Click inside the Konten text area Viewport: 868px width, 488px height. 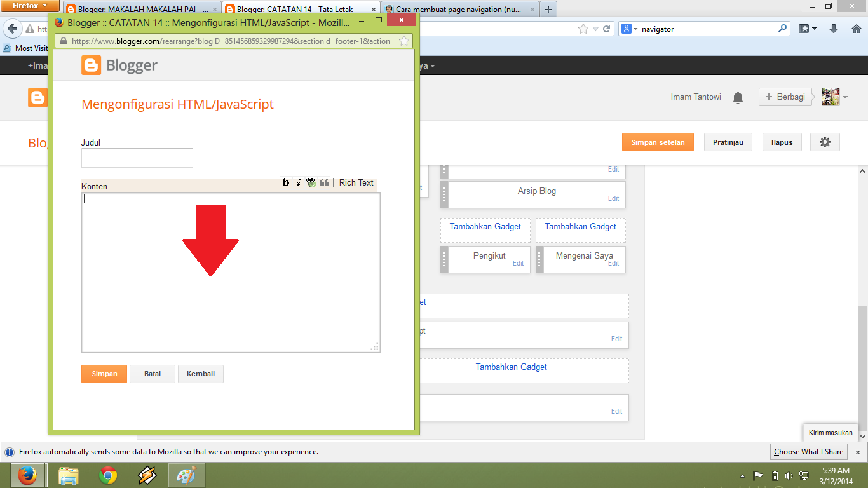231,272
